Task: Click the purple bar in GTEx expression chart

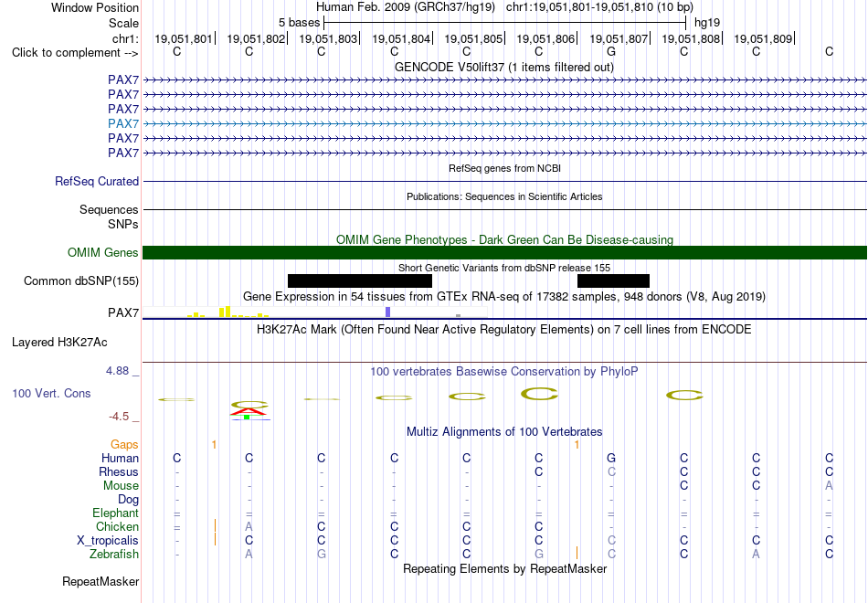Action: [388, 312]
